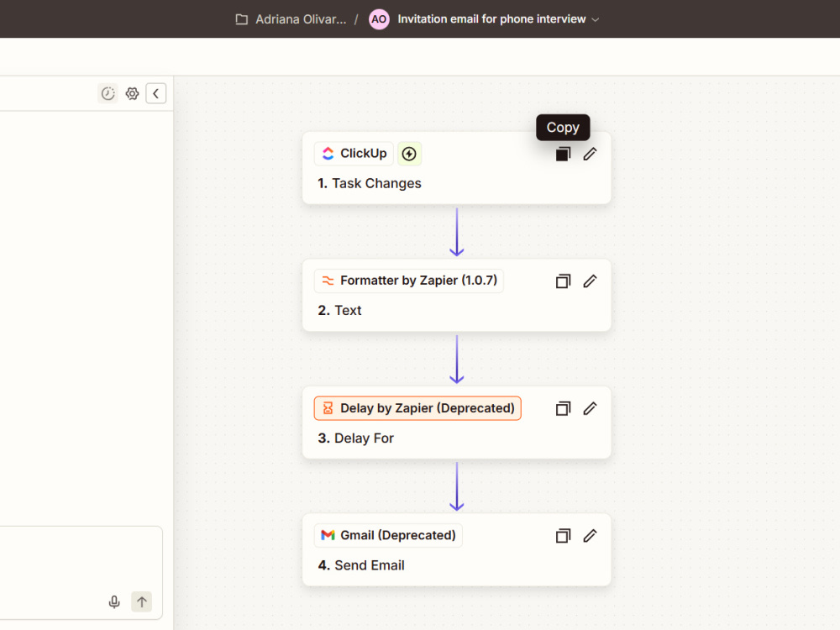Edit the Delay For step
The height and width of the screenshot is (630, 840).
tap(590, 409)
